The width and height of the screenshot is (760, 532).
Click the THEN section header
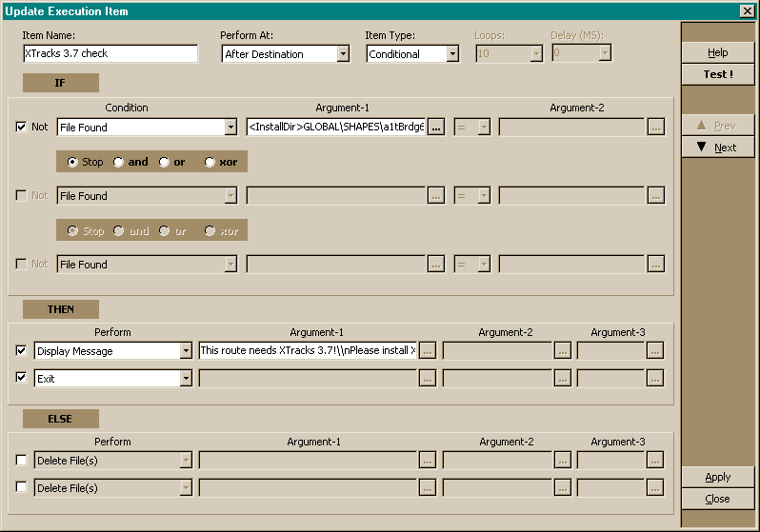61,309
